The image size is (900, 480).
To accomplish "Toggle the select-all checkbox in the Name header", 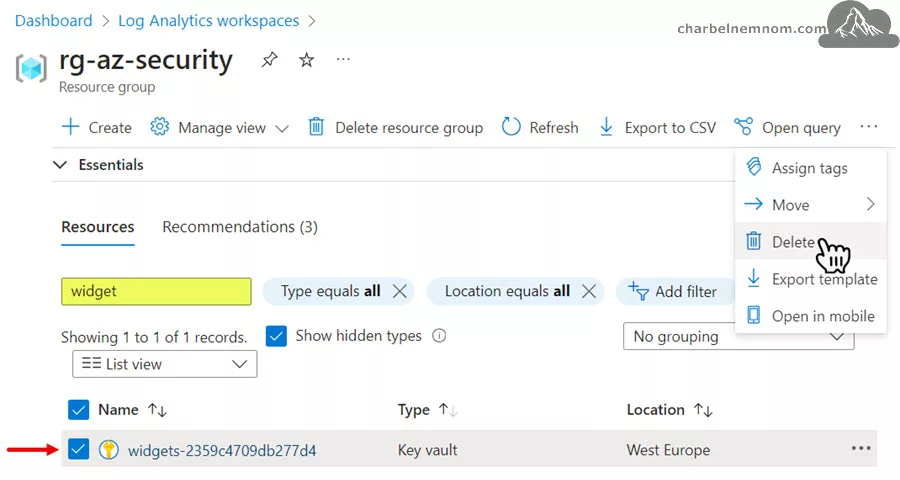I will (x=79, y=409).
